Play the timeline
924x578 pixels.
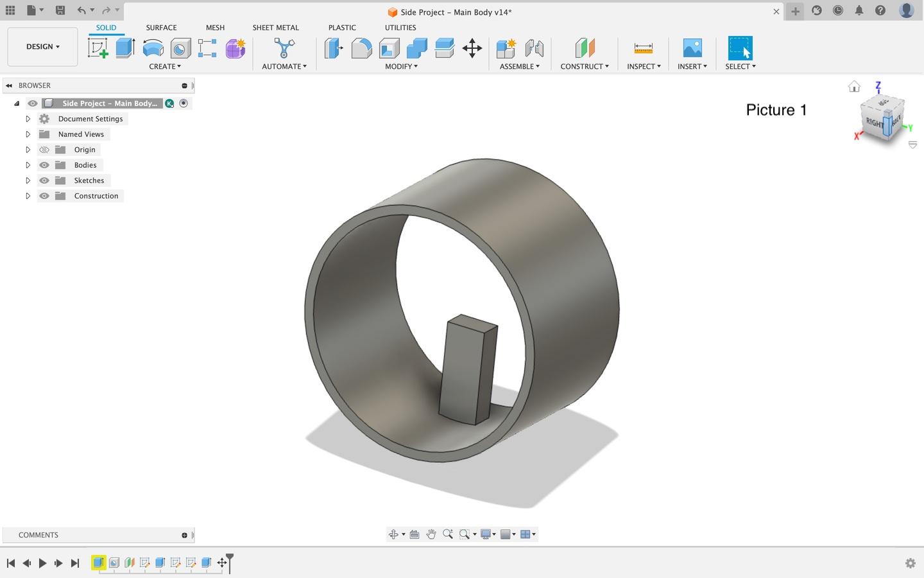coord(42,563)
